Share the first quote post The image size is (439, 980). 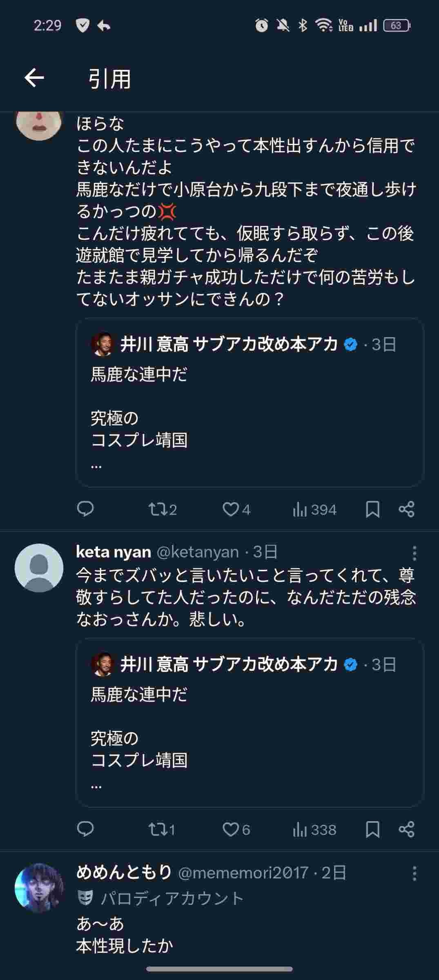(x=406, y=509)
